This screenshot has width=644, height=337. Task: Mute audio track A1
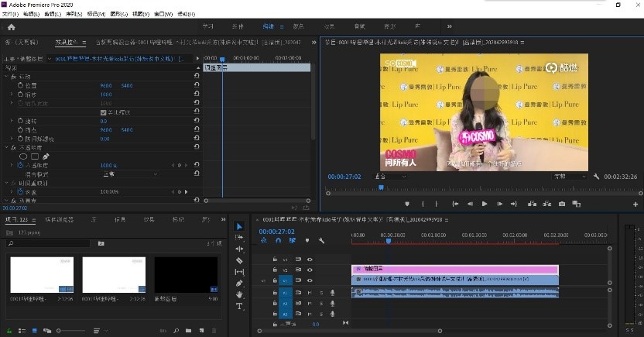pos(310,292)
